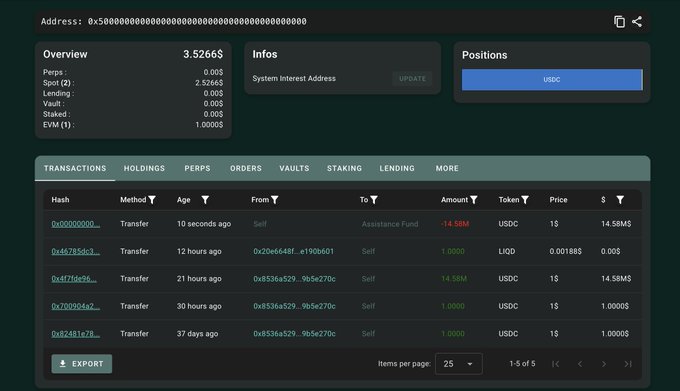This screenshot has width=680, height=391.
Task: Click the Assistance Fund recipient
Action: click(390, 224)
